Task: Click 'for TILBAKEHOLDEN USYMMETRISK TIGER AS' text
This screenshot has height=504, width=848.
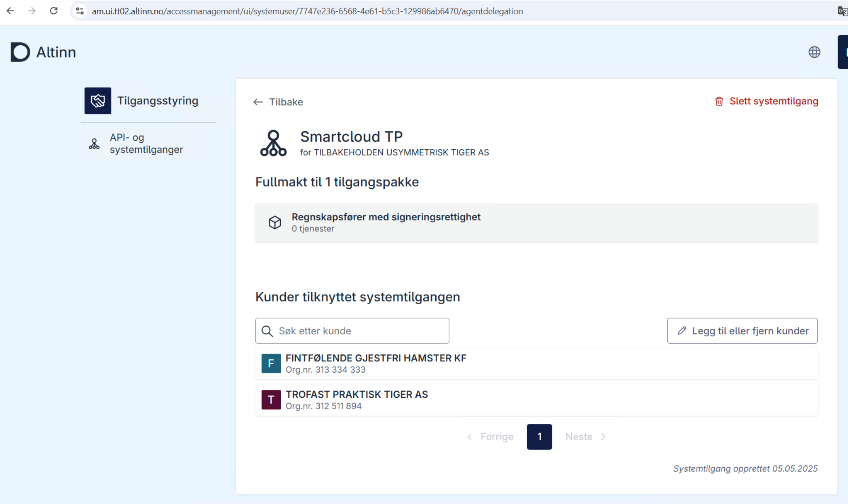Action: pyautogui.click(x=394, y=152)
